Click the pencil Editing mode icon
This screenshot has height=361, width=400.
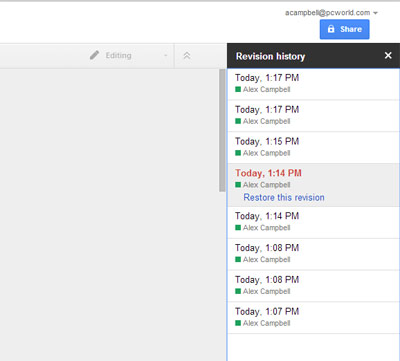94,55
